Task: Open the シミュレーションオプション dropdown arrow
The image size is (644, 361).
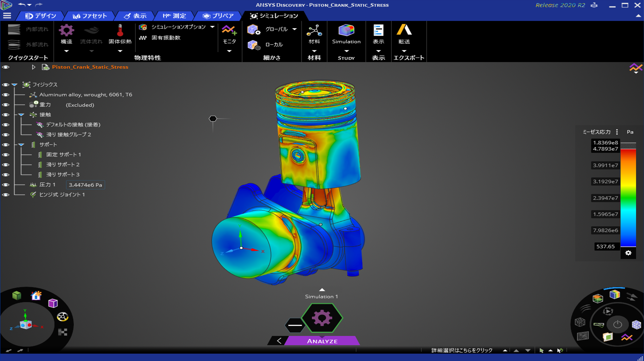Action: (212, 27)
